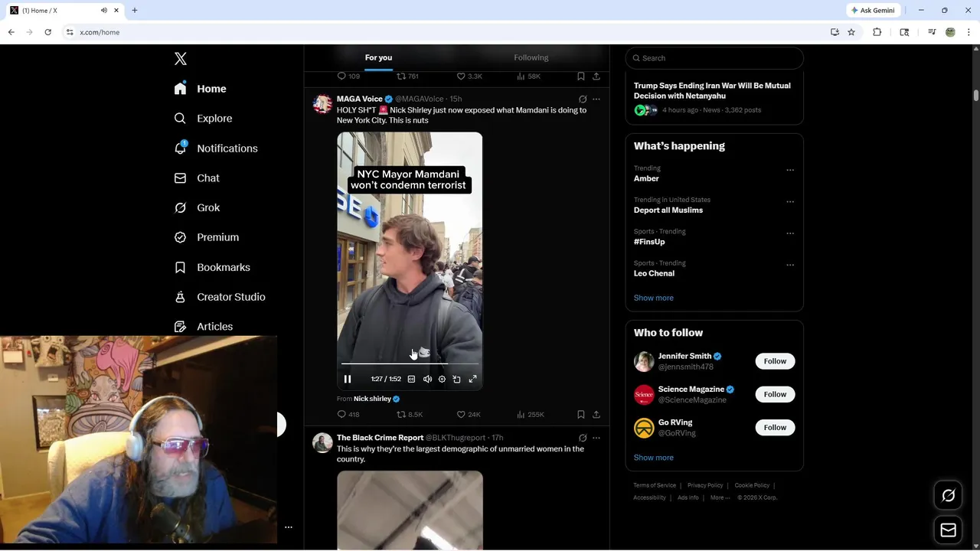This screenshot has width=980, height=551.
Task: Follow Jennifer Smith
Action: [775, 361]
